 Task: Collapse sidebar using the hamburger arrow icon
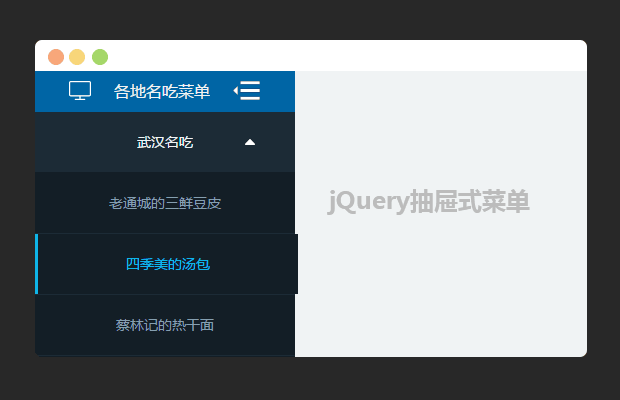[247, 91]
